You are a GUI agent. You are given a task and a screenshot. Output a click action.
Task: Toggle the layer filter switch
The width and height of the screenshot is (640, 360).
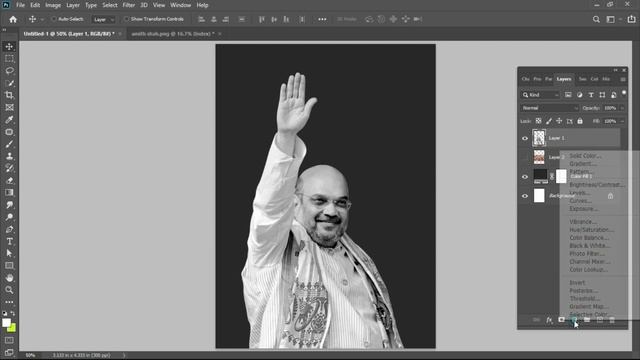[x=624, y=93]
